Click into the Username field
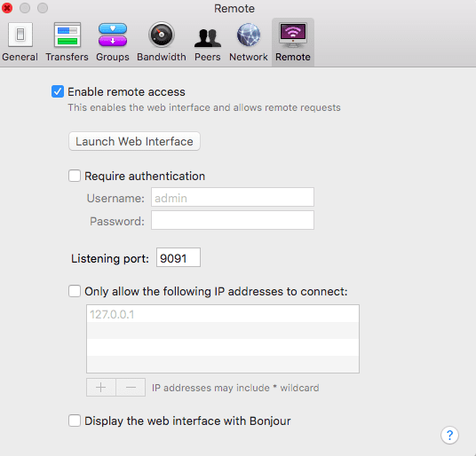This screenshot has width=476, height=456. click(x=233, y=197)
